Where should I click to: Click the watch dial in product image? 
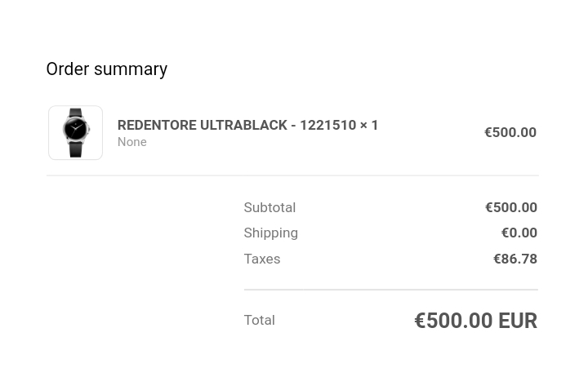tap(75, 129)
